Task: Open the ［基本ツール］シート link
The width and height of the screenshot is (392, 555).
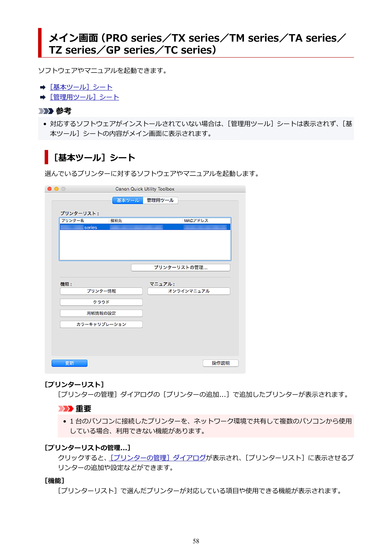Action: pyautogui.click(x=81, y=87)
